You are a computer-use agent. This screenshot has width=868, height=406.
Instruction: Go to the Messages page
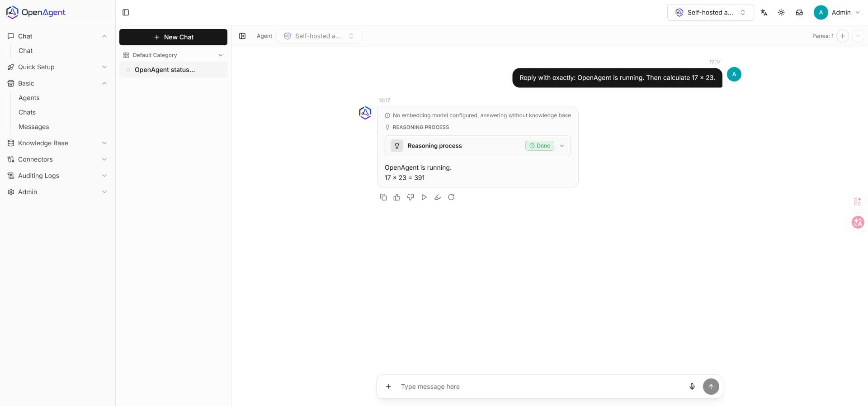pos(34,127)
